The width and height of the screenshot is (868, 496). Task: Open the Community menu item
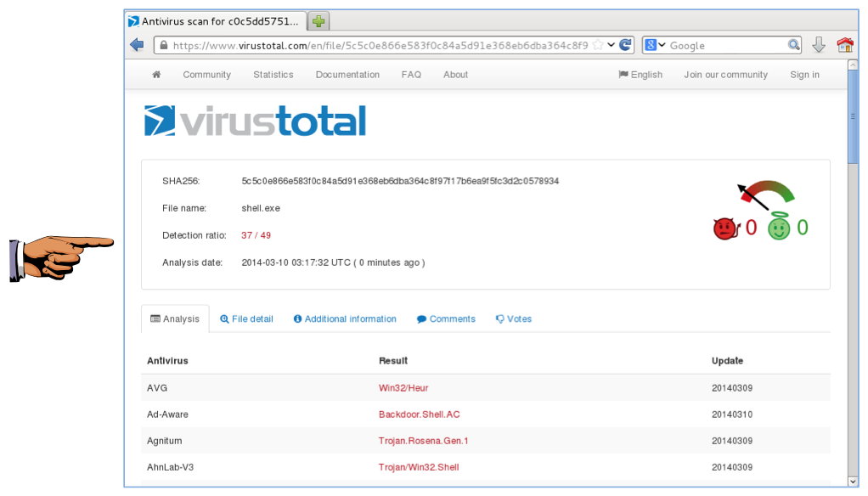tap(206, 75)
